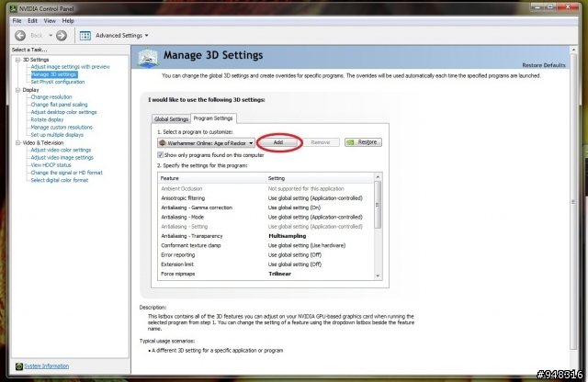The width and height of the screenshot is (588, 382).
Task: Click the Forward arrow icon
Action: (x=62, y=36)
